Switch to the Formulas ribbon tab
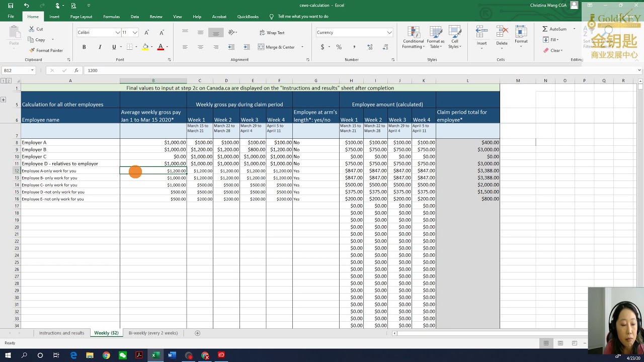This screenshot has width=644, height=362. (x=111, y=17)
